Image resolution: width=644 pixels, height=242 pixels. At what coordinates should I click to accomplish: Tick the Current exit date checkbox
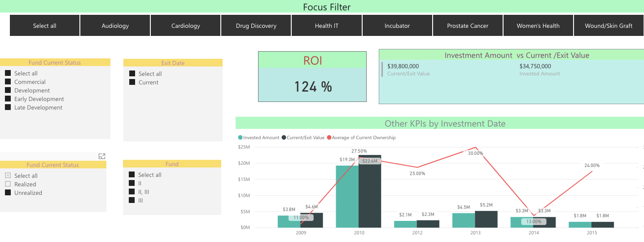tap(132, 82)
